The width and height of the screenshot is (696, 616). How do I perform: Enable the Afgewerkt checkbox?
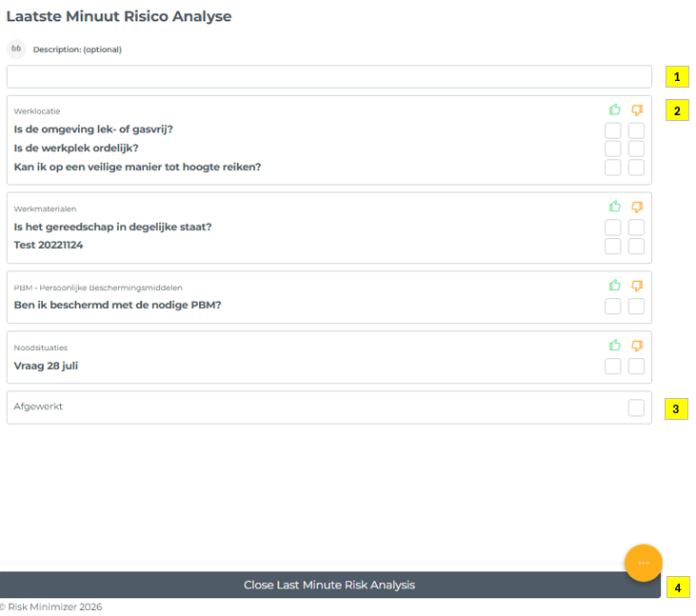click(636, 407)
